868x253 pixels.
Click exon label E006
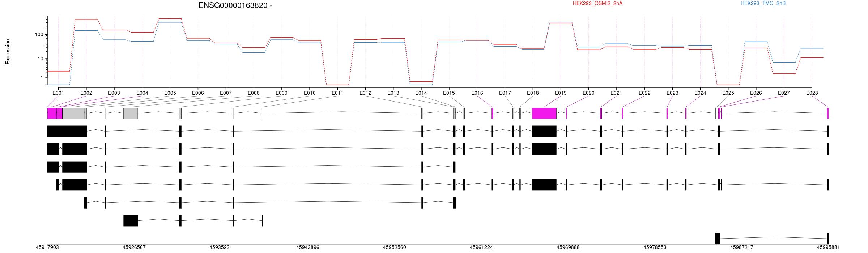[x=198, y=93]
